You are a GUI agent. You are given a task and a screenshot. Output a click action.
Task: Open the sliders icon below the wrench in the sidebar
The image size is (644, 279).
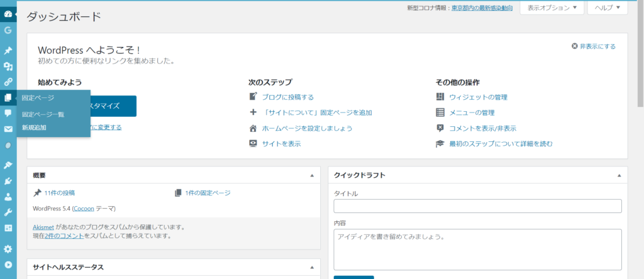pyautogui.click(x=8, y=228)
